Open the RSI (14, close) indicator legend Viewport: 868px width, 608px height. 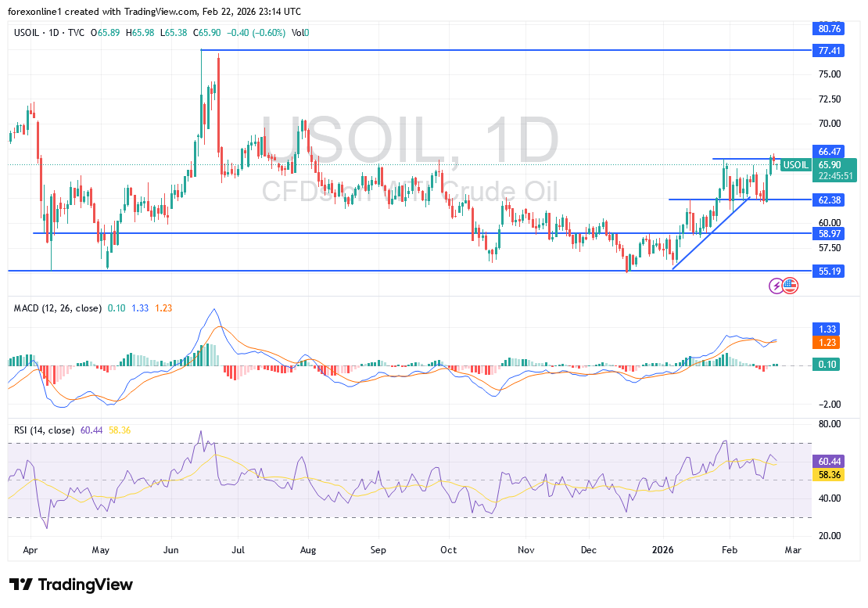point(44,430)
